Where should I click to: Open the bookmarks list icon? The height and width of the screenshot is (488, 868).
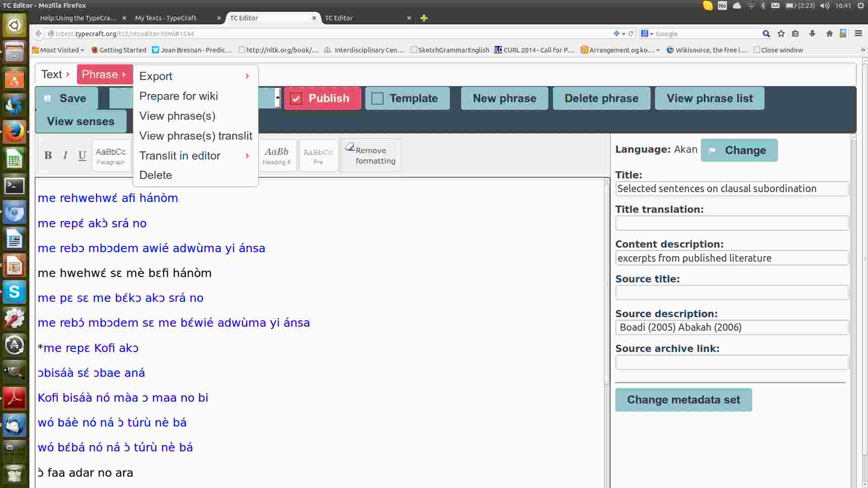(x=795, y=33)
